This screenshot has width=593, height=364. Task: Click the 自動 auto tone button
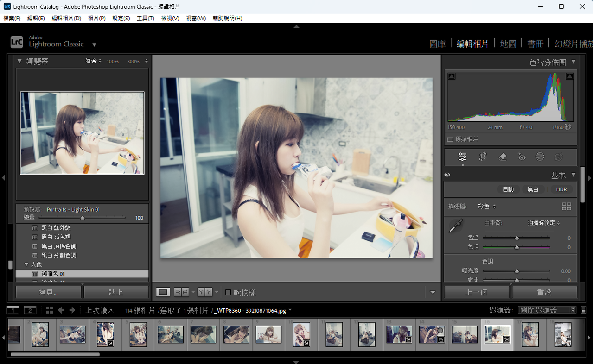pyautogui.click(x=508, y=189)
